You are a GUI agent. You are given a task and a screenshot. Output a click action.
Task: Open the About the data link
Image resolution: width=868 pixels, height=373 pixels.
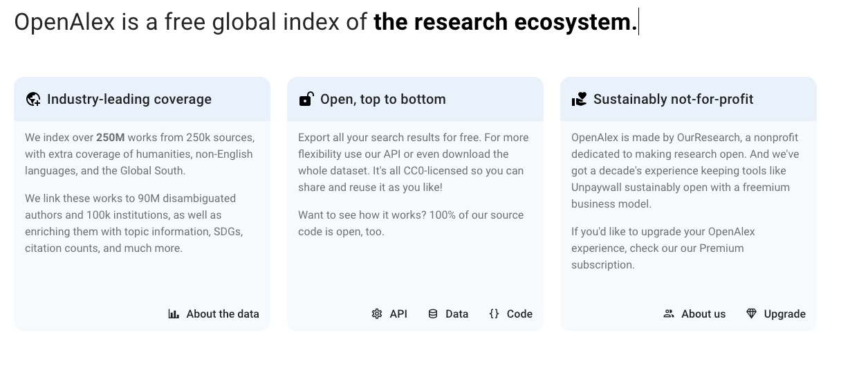click(x=214, y=313)
